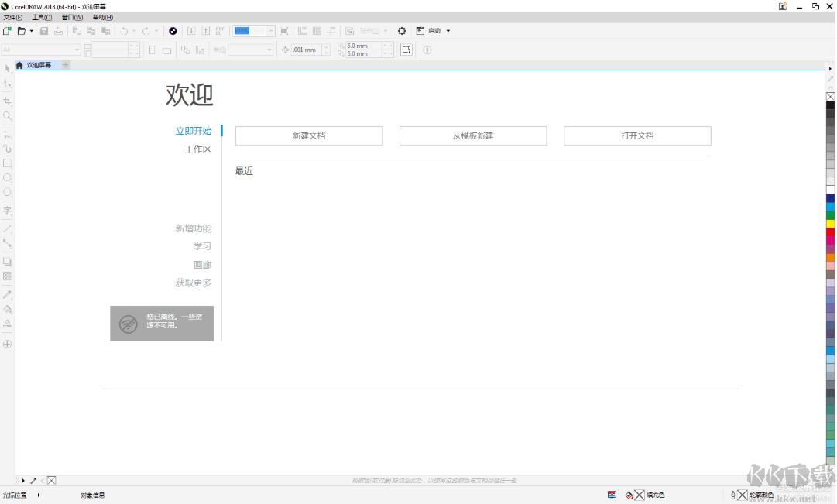
Task: Select the Pick tool in the toolbox
Action: (8, 67)
